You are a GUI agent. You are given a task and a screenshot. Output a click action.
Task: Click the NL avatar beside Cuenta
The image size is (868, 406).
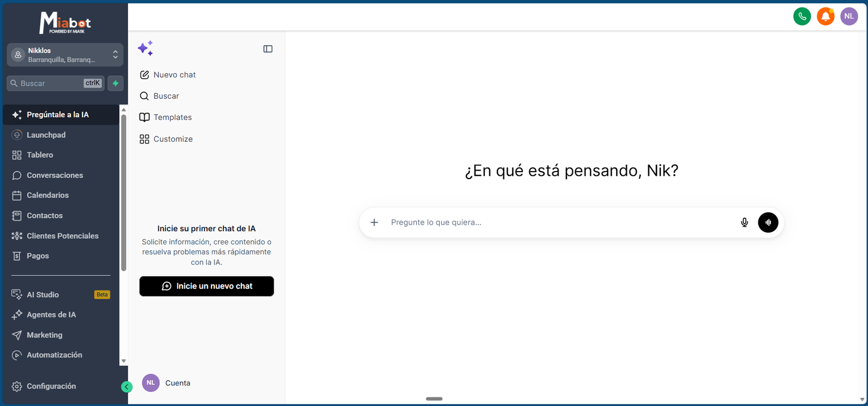click(x=151, y=383)
